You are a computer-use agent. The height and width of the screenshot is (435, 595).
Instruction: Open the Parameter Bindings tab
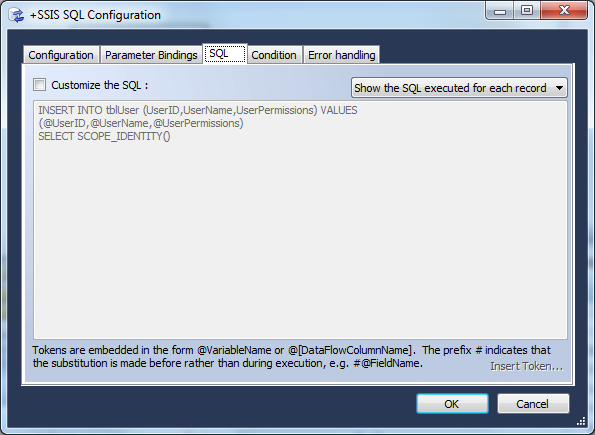click(x=151, y=55)
